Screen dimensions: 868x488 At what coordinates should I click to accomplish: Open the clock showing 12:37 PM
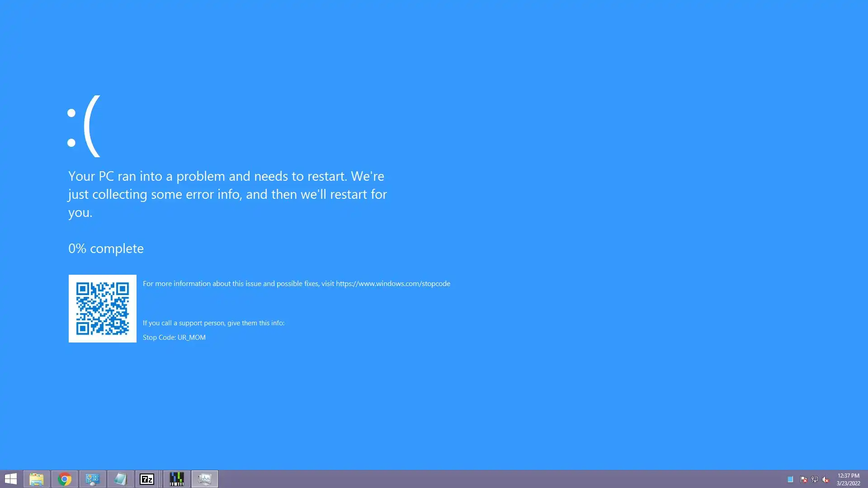click(x=848, y=479)
